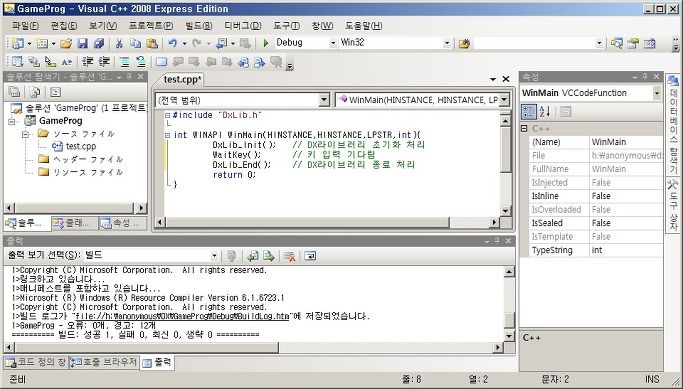Click the Display Quick Info icon
This screenshot has height=389, width=683.
(x=50, y=62)
